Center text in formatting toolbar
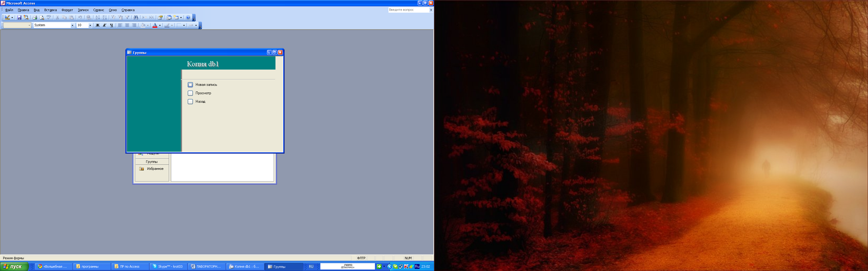Viewport: 868px width, 271px height. tap(127, 25)
